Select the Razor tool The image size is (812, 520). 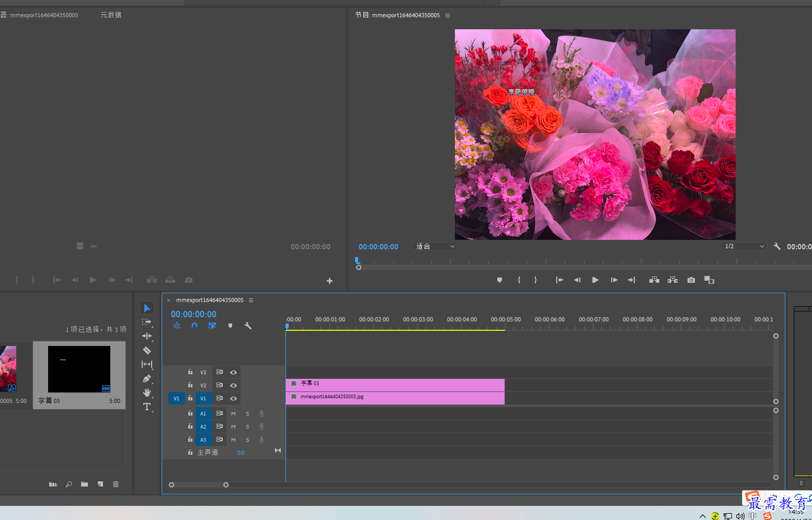147,350
